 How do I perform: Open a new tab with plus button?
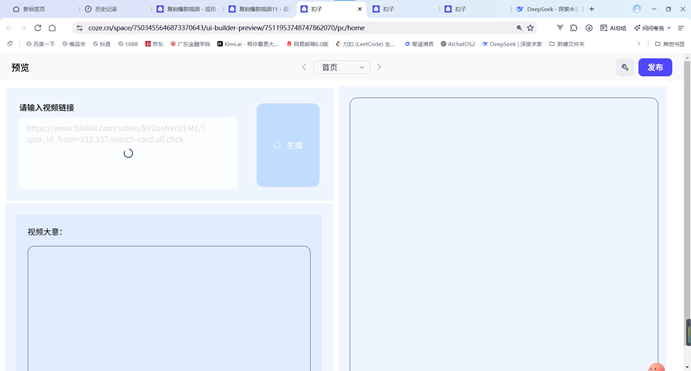(591, 9)
